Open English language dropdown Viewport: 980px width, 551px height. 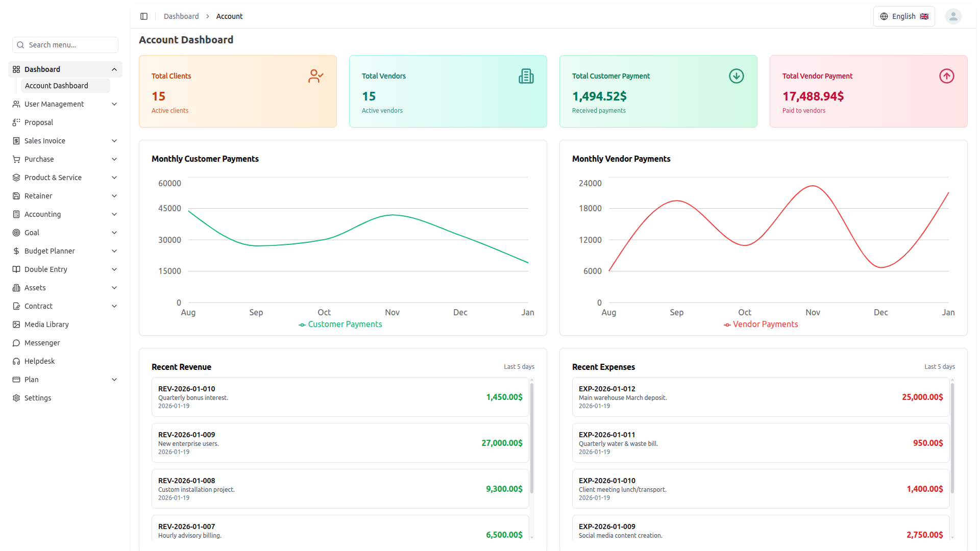click(x=904, y=16)
